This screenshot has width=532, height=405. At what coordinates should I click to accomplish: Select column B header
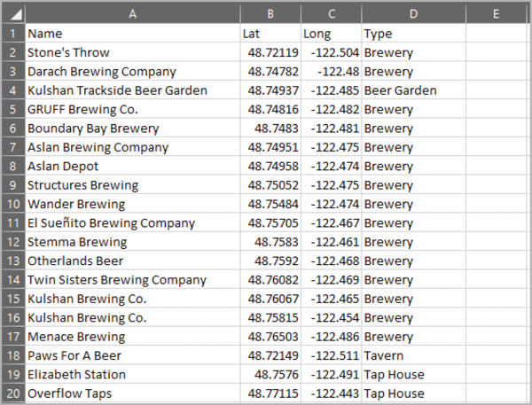coord(270,14)
